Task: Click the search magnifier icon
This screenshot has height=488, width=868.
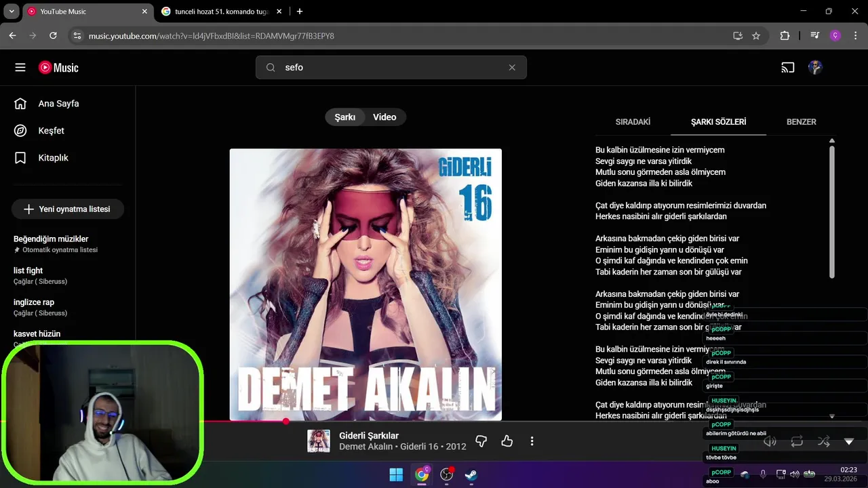Action: 271,68
